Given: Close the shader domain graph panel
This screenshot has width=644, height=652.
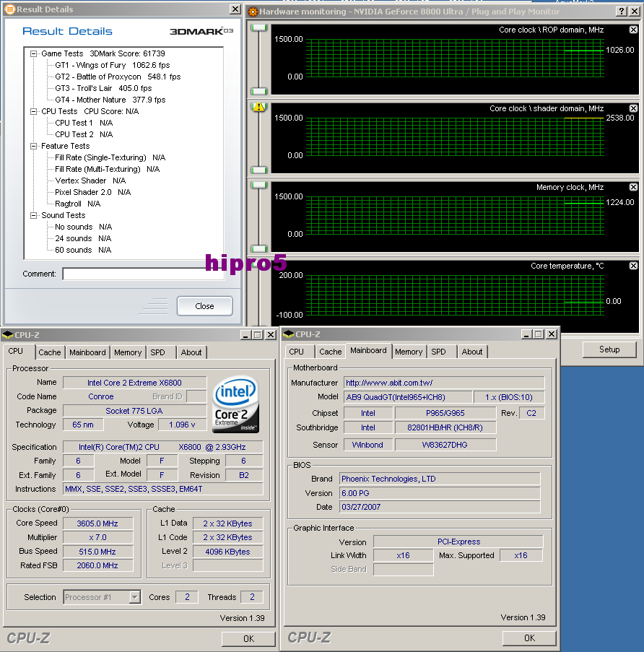Looking at the screenshot, I should click(633, 108).
